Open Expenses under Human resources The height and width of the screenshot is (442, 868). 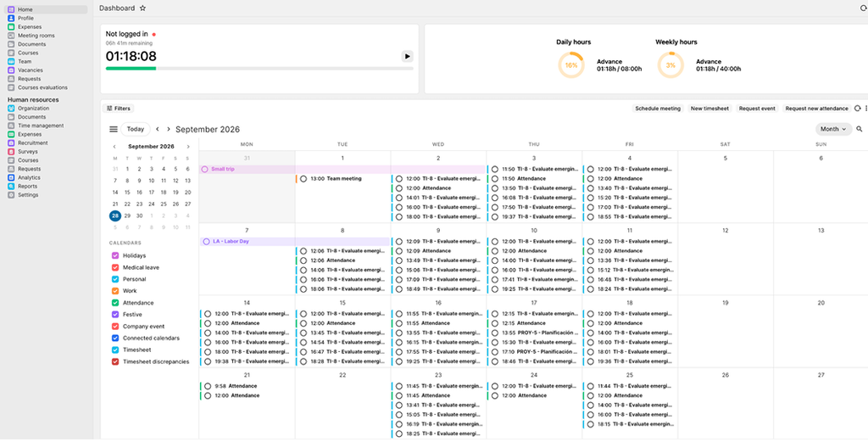tap(30, 134)
